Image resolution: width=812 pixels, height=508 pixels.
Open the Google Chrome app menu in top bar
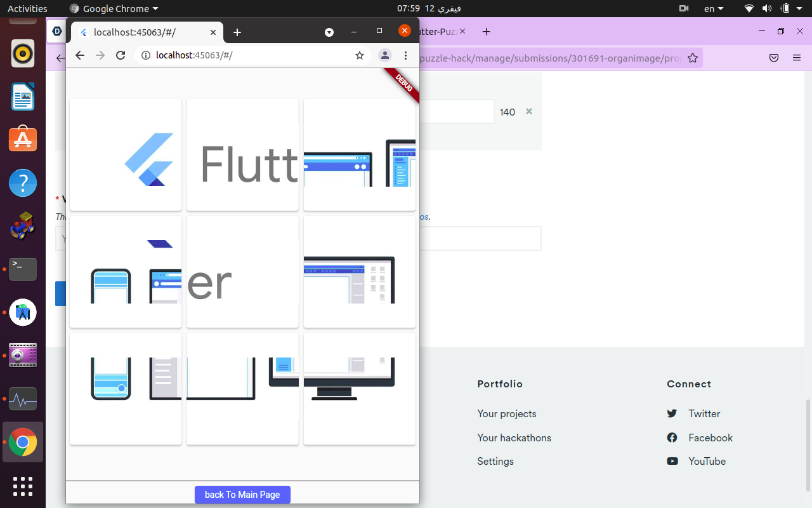coord(114,8)
